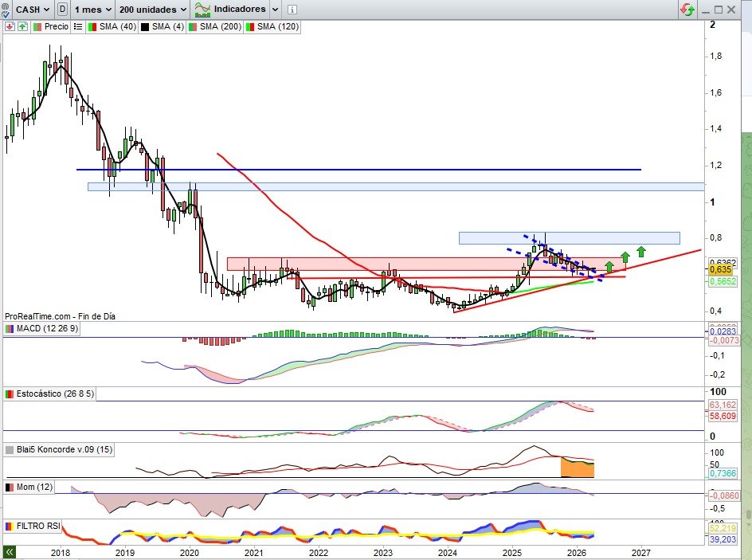The width and height of the screenshot is (752, 560).
Task: Click the 'ProRealTime.com - Fin de Día' text
Action: pyautogui.click(x=60, y=316)
